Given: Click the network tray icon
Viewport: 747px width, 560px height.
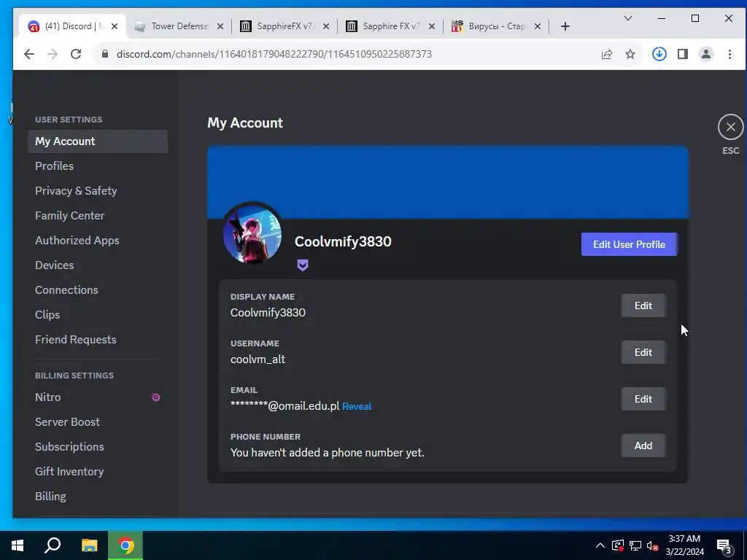Looking at the screenshot, I should (635, 545).
